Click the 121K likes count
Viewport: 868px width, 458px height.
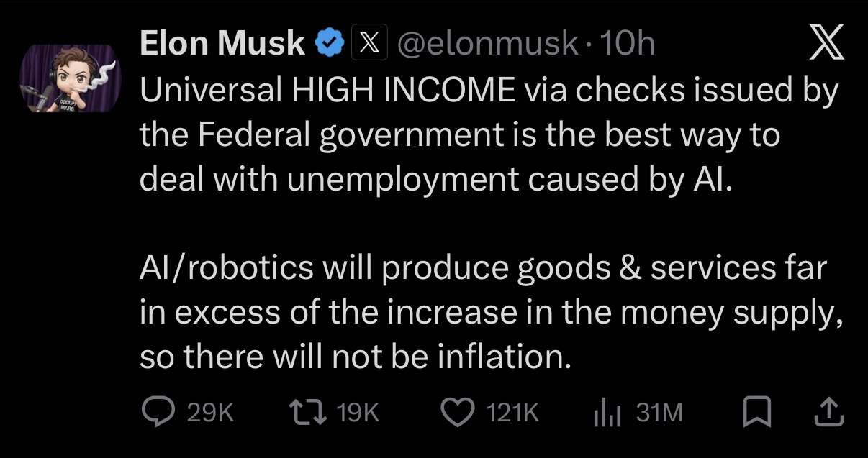(x=512, y=413)
